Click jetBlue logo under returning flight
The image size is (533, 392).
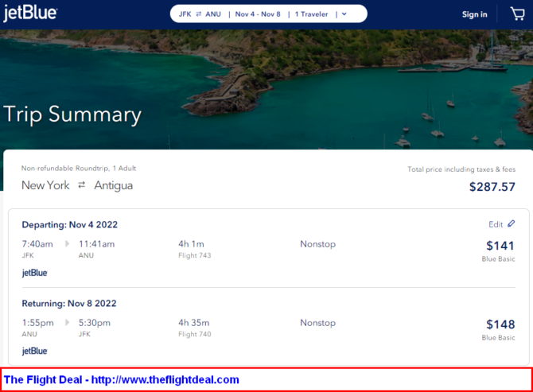(34, 351)
